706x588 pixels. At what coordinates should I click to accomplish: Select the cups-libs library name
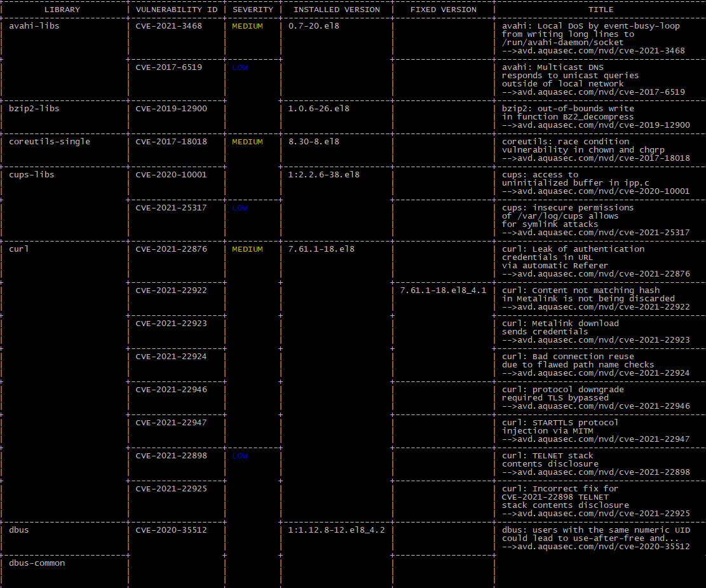pos(32,174)
